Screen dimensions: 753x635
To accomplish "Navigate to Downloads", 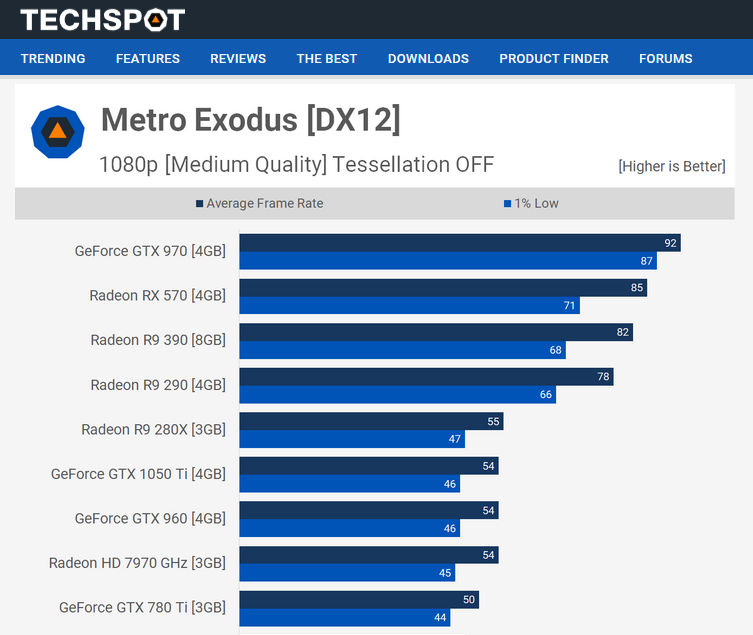I will (x=428, y=58).
